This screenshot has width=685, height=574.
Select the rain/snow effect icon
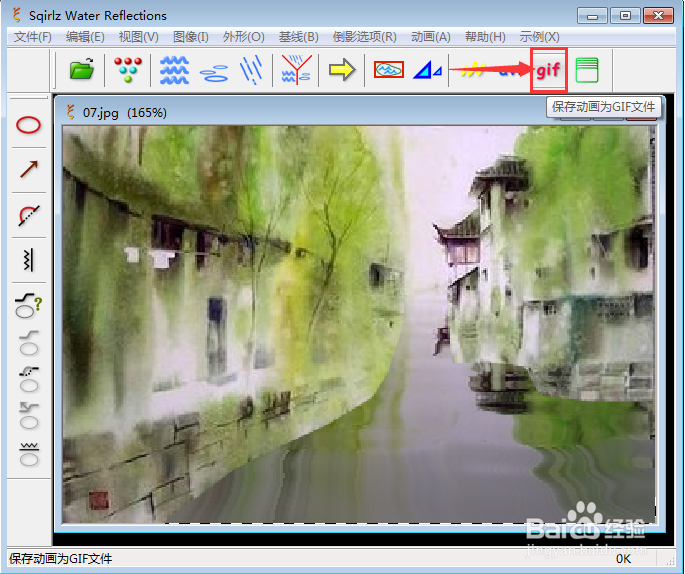(252, 69)
